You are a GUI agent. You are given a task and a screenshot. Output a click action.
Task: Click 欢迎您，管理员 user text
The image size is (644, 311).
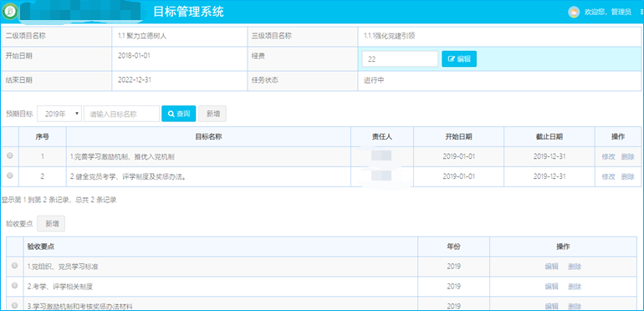point(608,13)
